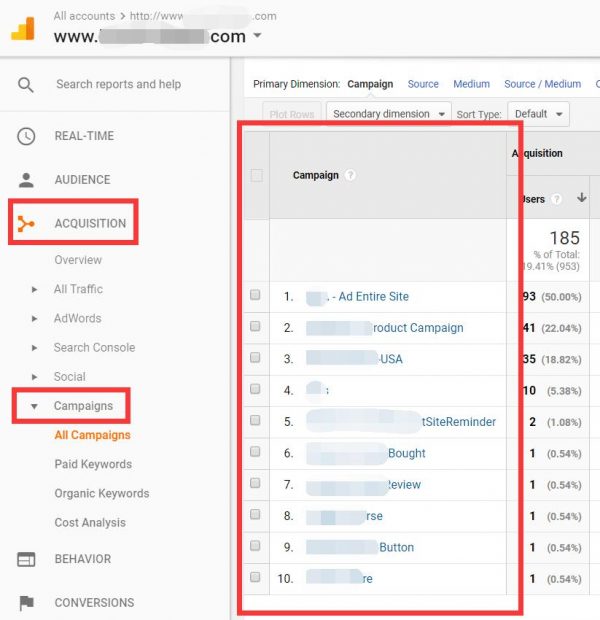Open the website property selector arrow
This screenshot has width=600, height=620.
coord(258,36)
